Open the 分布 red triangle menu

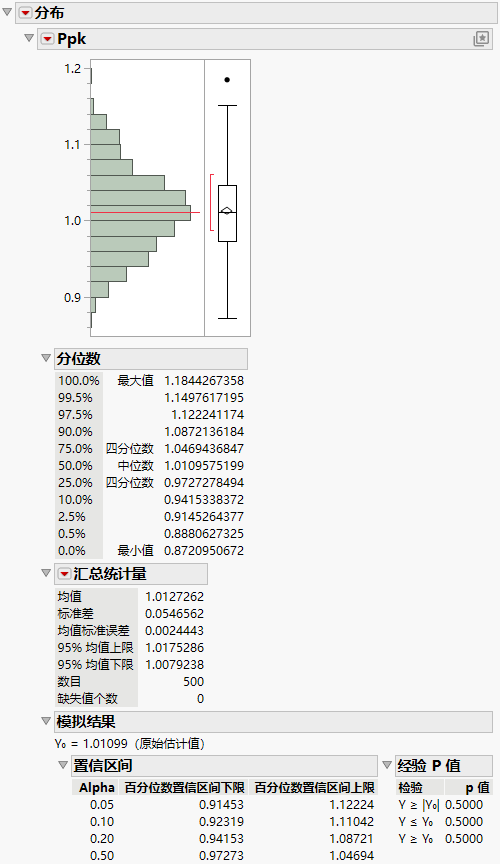[x=25, y=13]
